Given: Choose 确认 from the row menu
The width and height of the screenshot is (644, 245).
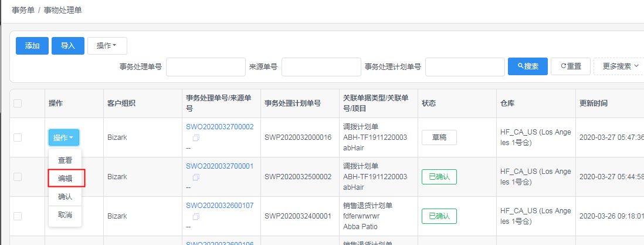Looking at the screenshot, I should (65, 196).
